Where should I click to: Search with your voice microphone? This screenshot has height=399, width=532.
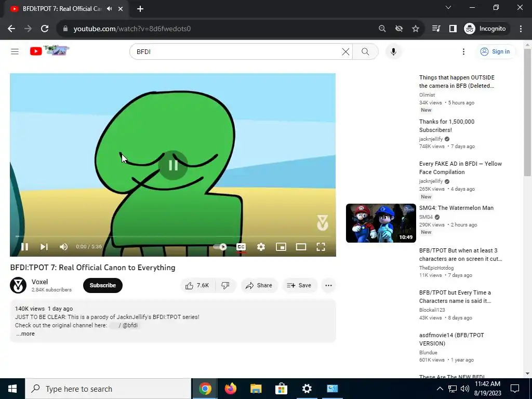(393, 51)
